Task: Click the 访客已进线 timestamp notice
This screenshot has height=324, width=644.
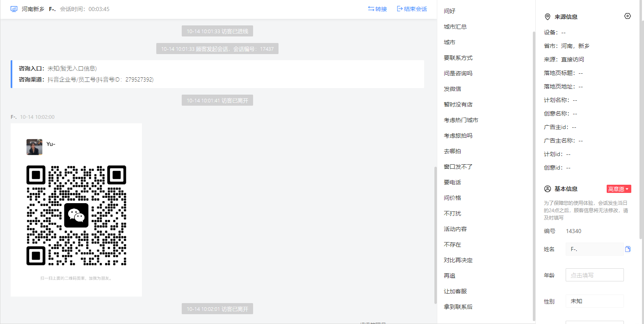Action: pos(217,31)
